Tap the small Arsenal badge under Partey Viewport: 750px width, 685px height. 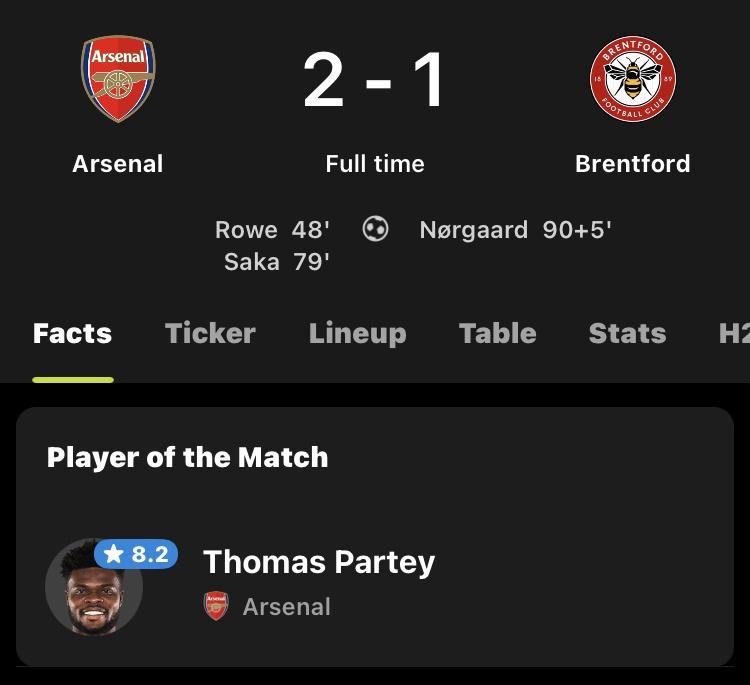216,606
